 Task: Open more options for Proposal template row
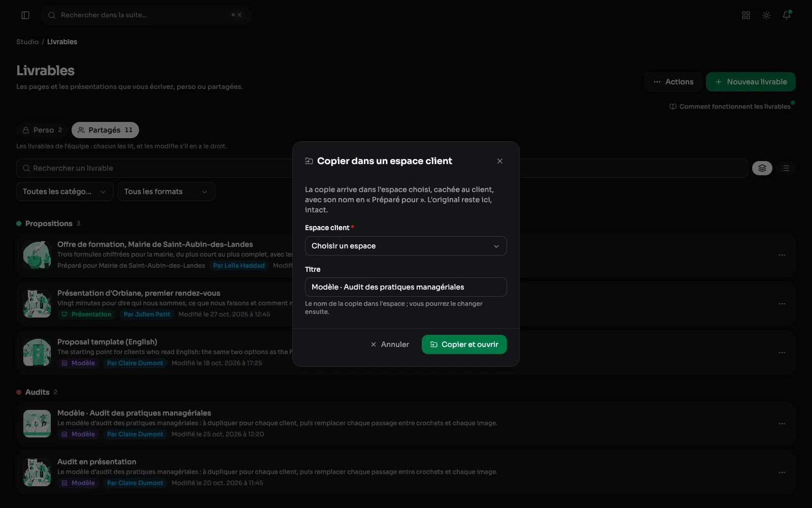coord(782,353)
